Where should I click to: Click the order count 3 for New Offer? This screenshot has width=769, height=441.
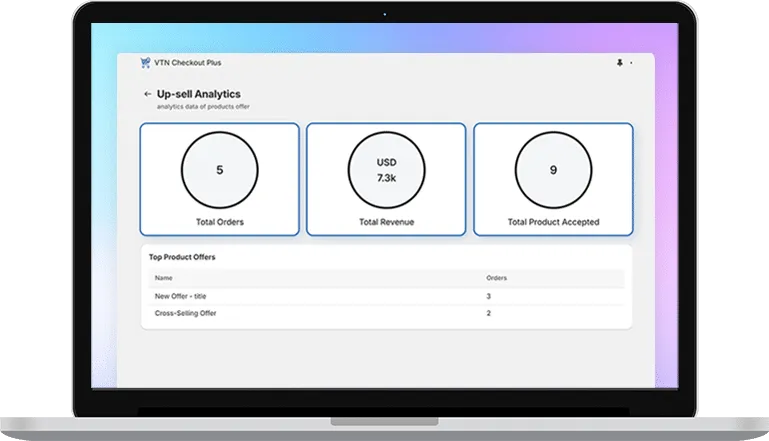tap(488, 296)
